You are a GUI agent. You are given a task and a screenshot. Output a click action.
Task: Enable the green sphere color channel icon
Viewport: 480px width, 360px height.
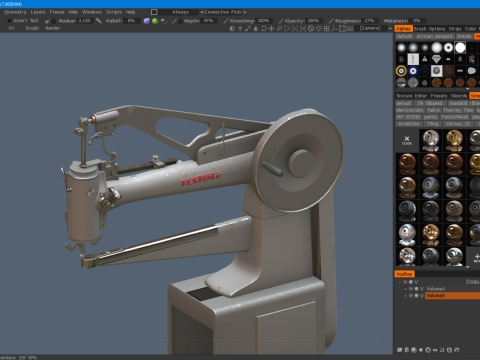coord(155,21)
